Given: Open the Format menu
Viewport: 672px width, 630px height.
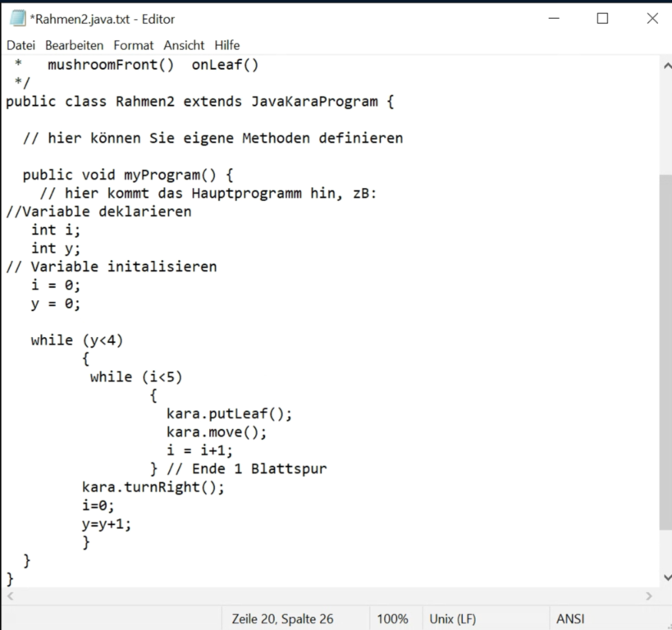Looking at the screenshot, I should [133, 45].
